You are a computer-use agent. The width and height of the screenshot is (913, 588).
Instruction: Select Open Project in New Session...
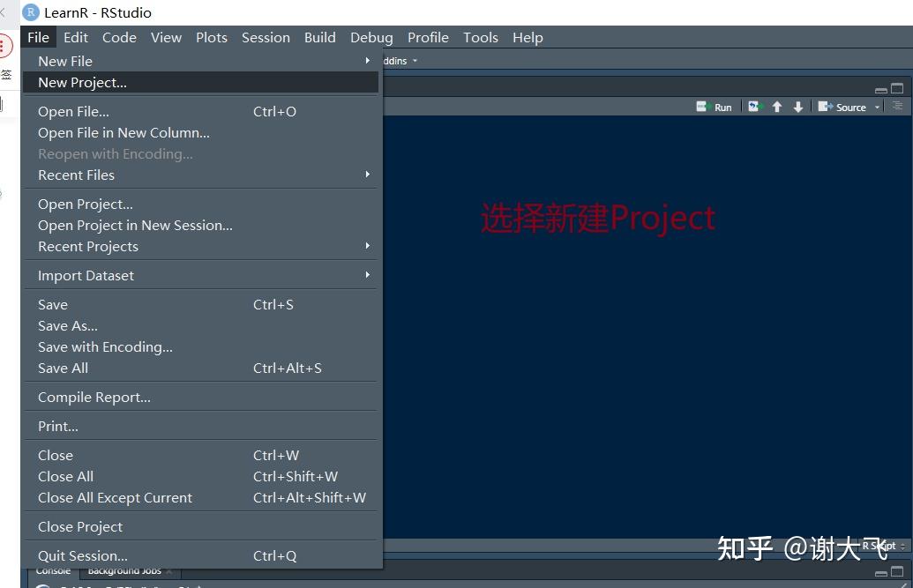(x=200, y=226)
